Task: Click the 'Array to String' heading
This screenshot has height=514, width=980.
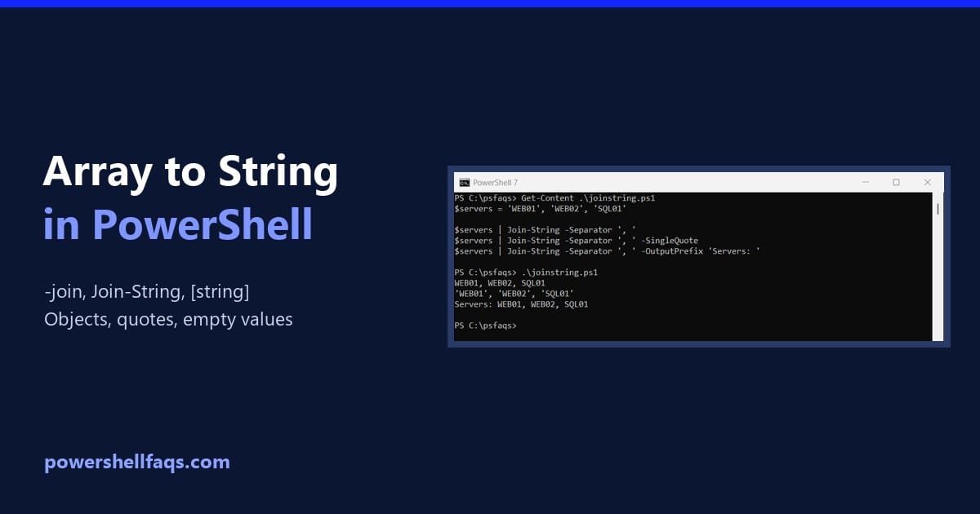Action: pyautogui.click(x=190, y=173)
